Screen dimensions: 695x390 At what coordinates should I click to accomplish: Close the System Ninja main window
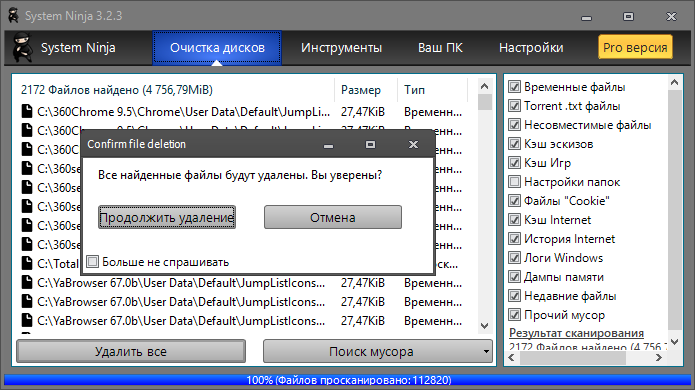pyautogui.click(x=672, y=17)
